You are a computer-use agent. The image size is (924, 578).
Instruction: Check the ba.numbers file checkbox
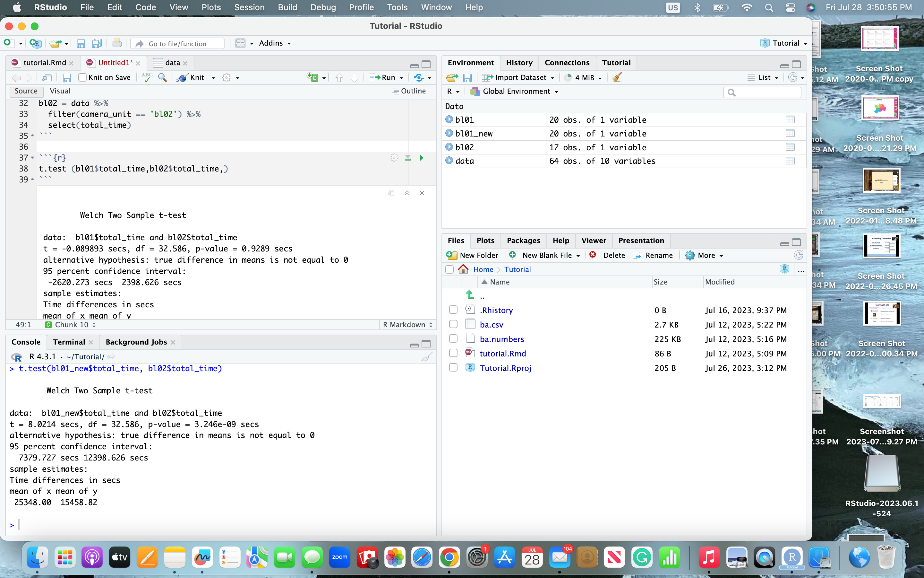pyautogui.click(x=453, y=339)
